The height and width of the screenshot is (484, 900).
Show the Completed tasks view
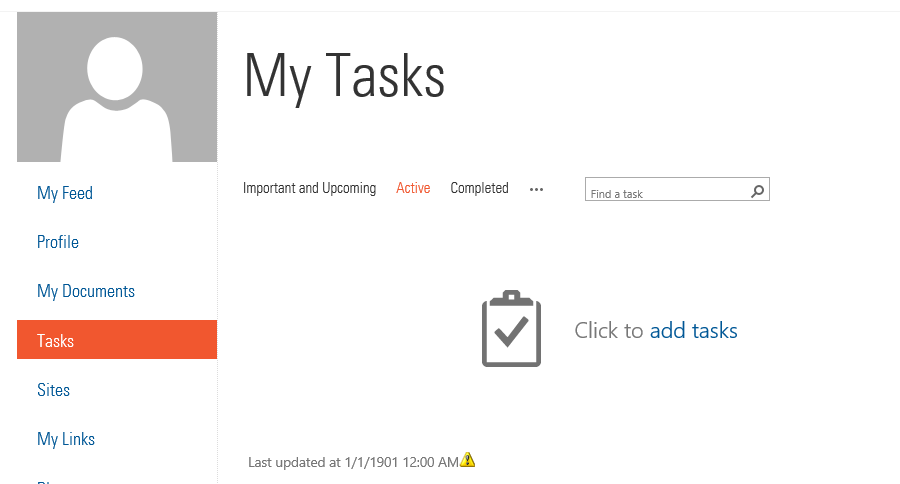[479, 188]
